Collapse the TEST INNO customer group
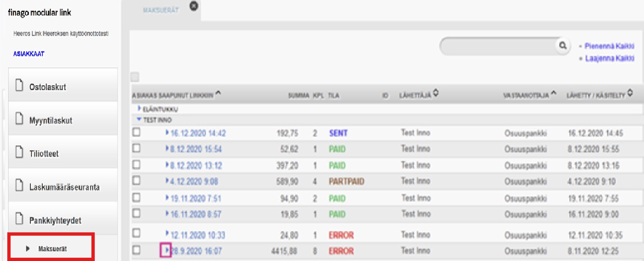Image resolution: width=644 pixels, height=261 pixels. pyautogui.click(x=139, y=119)
